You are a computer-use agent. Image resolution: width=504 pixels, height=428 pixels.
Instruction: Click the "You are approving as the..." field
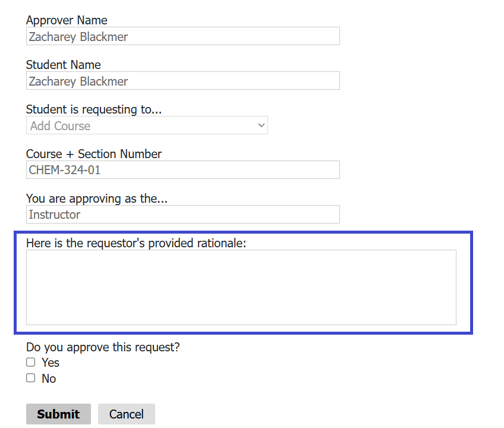tap(182, 215)
